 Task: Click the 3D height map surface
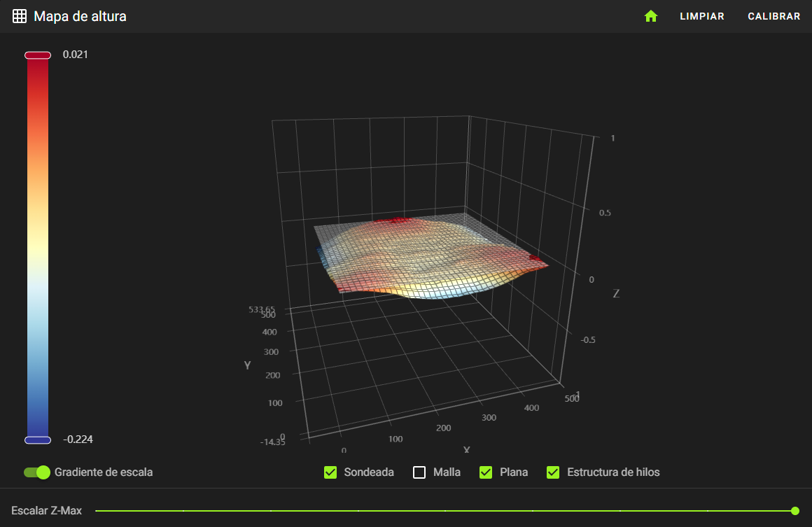[430, 258]
